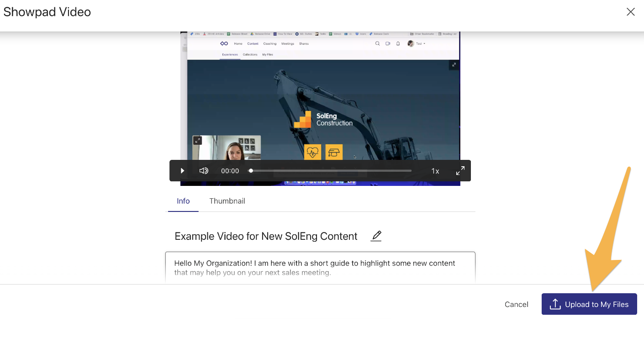Open the Test user dropdown in the preview
Viewport: 644px width, 338px height.
click(x=417, y=43)
